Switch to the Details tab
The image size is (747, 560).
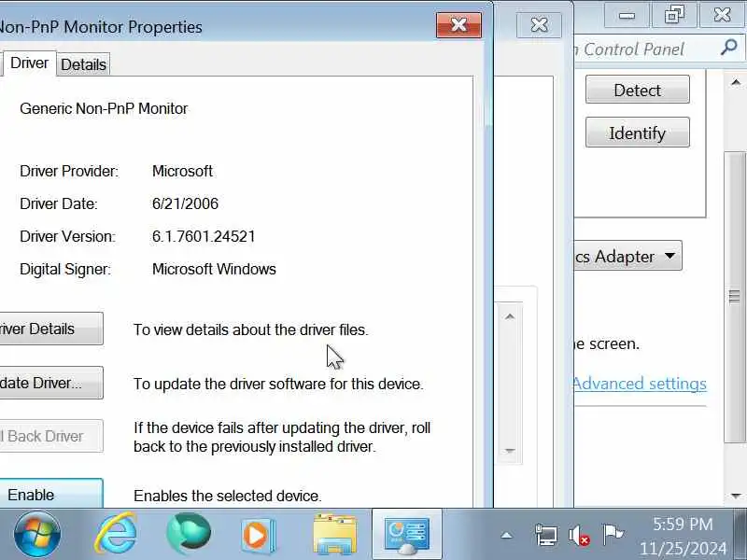tap(83, 64)
